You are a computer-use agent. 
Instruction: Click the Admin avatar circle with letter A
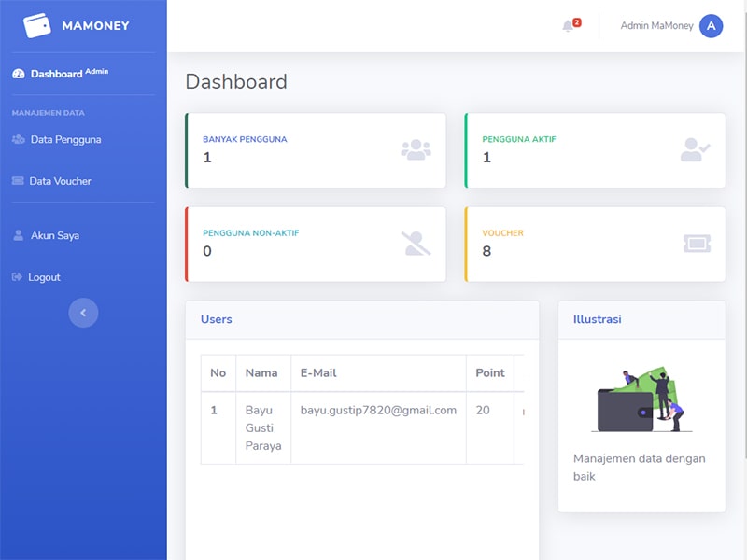tap(711, 26)
